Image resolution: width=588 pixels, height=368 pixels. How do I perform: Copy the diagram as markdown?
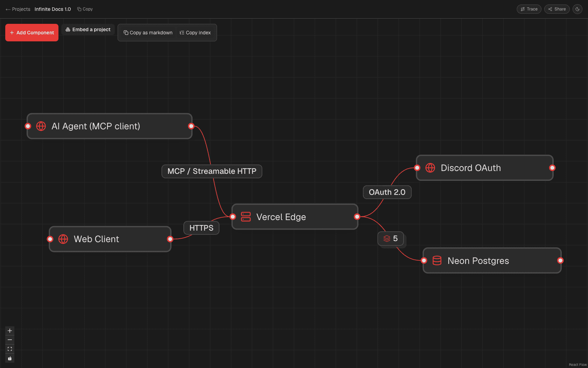point(148,33)
